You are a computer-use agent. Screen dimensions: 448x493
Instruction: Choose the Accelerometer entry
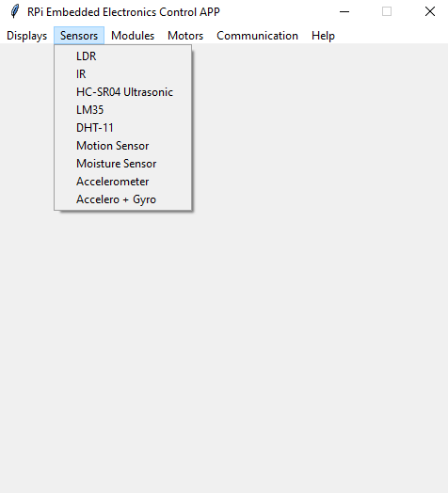(122, 182)
